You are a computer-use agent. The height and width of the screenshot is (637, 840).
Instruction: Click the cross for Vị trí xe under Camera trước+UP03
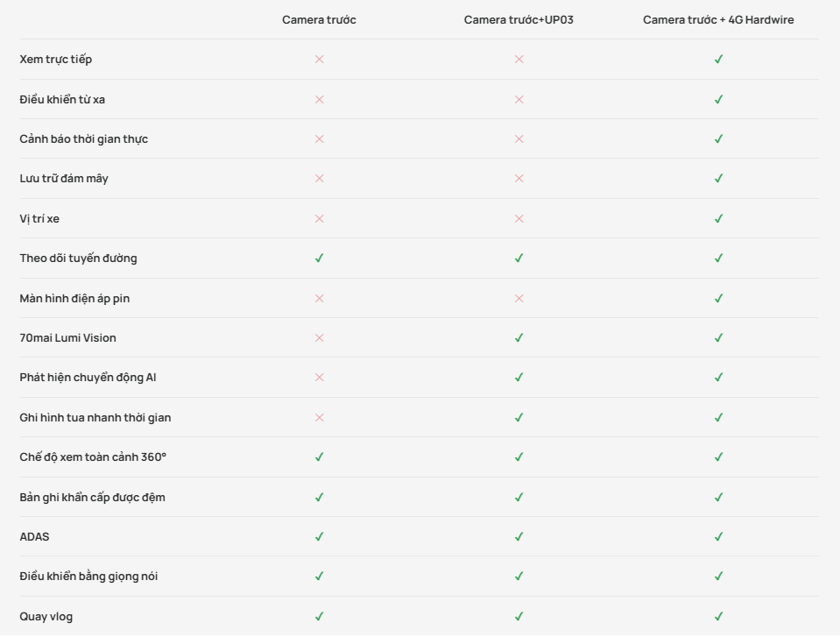[x=519, y=219]
